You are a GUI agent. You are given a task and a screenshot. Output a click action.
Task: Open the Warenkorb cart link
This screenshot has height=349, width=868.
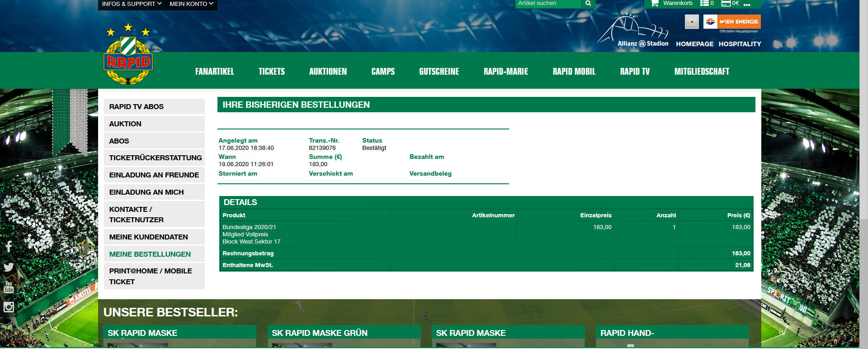pyautogui.click(x=678, y=3)
